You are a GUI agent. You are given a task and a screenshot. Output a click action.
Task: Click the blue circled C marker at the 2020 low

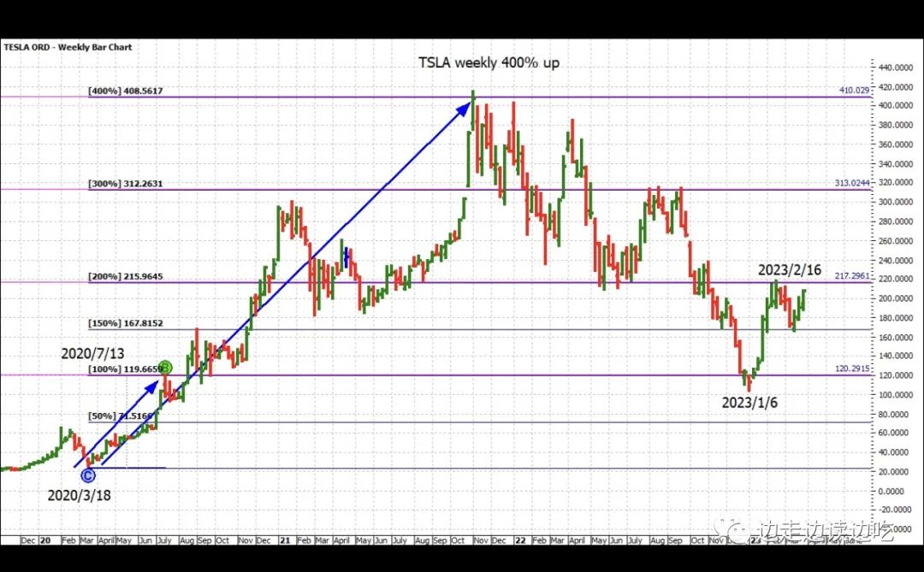pos(88,475)
